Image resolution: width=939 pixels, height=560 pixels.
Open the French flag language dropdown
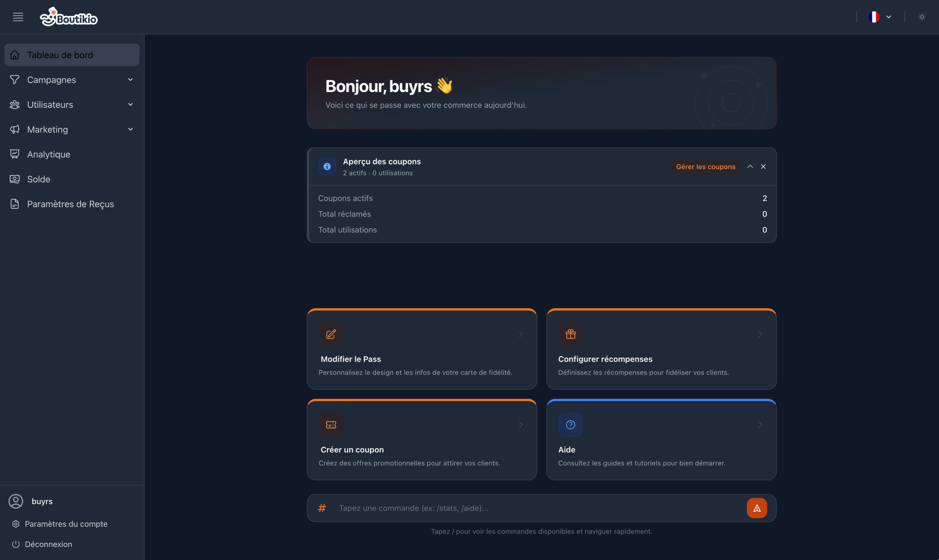click(879, 17)
